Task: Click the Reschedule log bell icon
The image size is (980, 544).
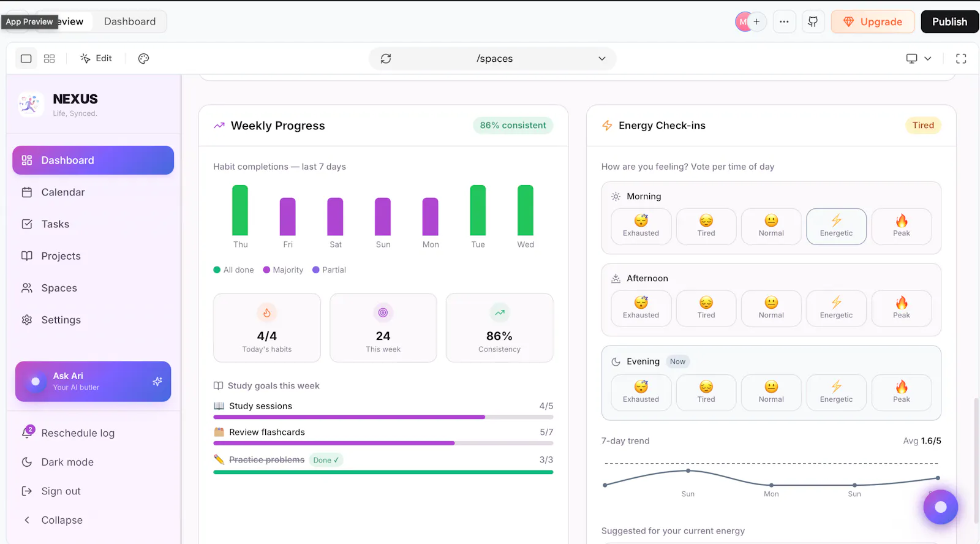Action: 27,433
